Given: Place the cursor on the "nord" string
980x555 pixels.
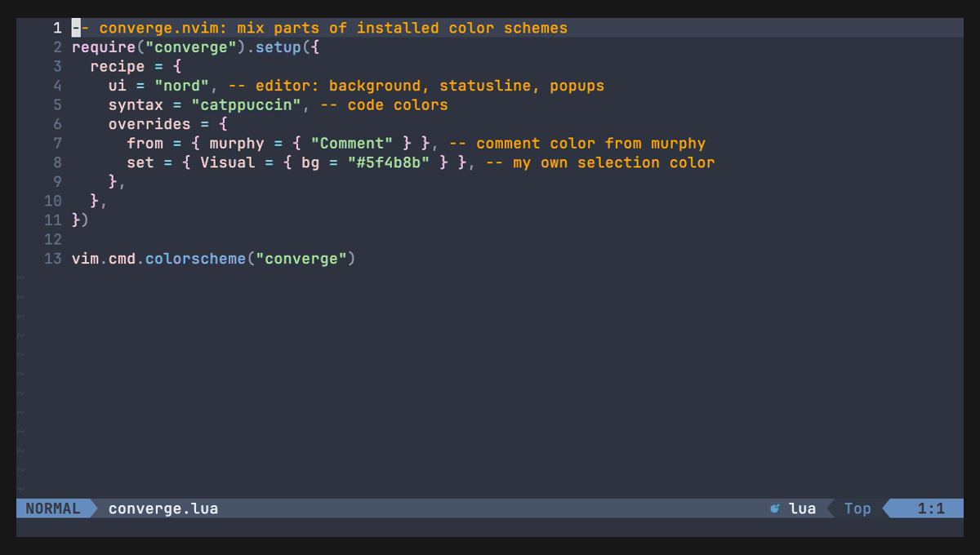Looking at the screenshot, I should click(182, 86).
